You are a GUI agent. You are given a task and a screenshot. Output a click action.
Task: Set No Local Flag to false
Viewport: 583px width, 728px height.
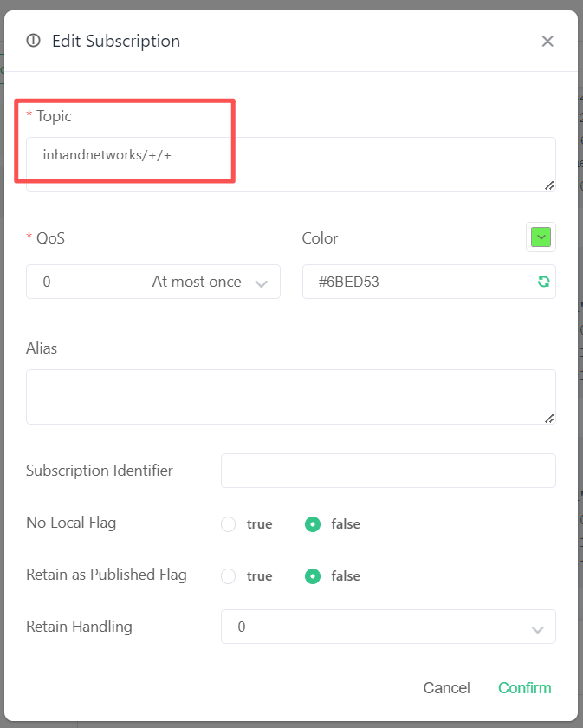click(314, 524)
